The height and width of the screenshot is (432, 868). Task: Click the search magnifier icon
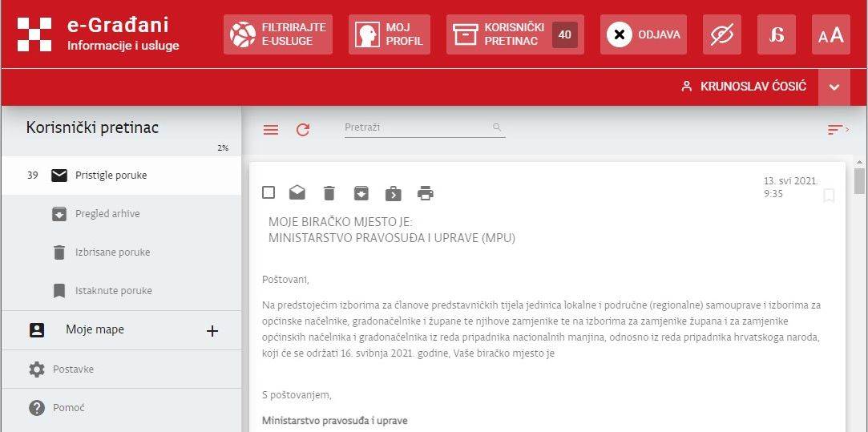point(497,127)
